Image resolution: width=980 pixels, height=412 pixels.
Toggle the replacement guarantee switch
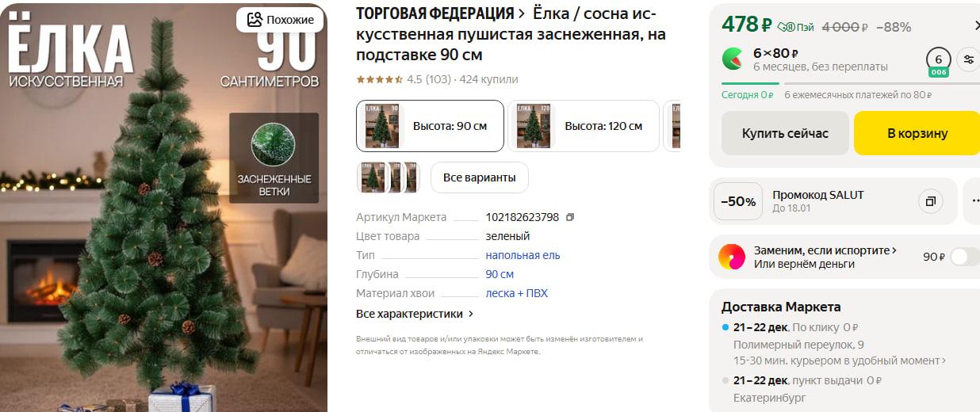coord(965,257)
